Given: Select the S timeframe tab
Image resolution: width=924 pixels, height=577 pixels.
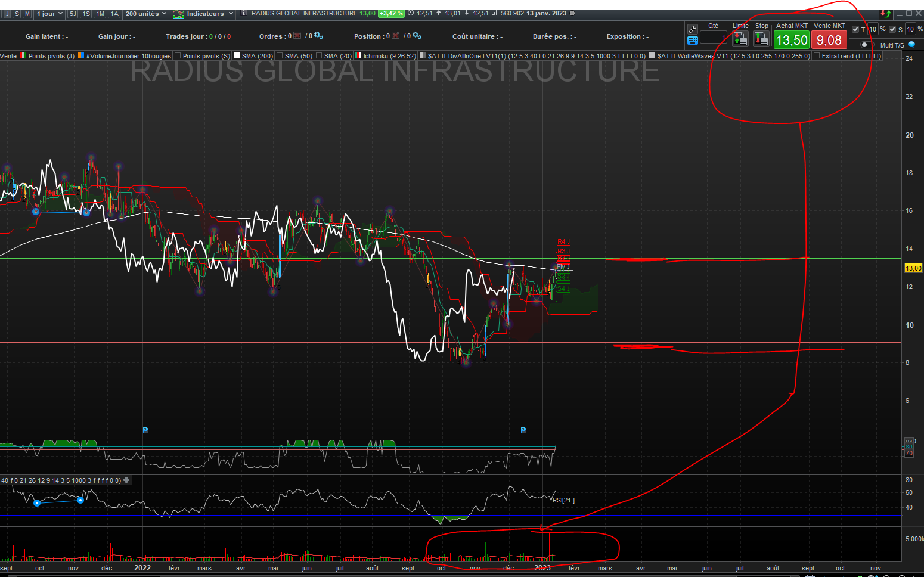Looking at the screenshot, I should [17, 14].
